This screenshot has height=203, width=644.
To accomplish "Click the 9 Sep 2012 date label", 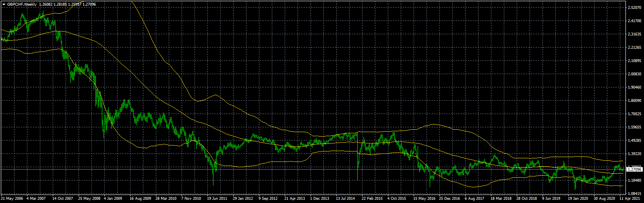I will [x=268, y=199].
